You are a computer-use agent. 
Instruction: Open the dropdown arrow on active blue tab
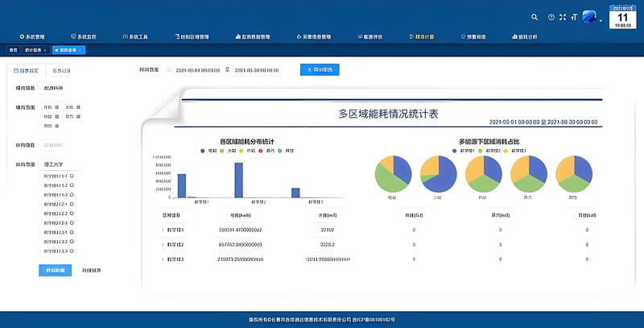click(80, 50)
